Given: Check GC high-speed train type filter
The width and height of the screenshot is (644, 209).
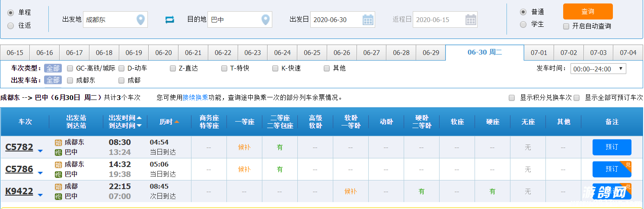Looking at the screenshot, I should 70,68.
